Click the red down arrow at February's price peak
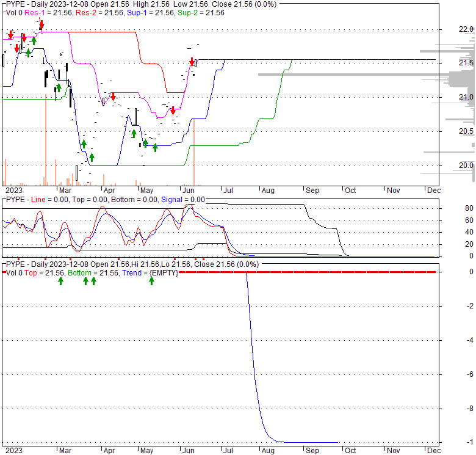476x455 pixels. tap(41, 25)
